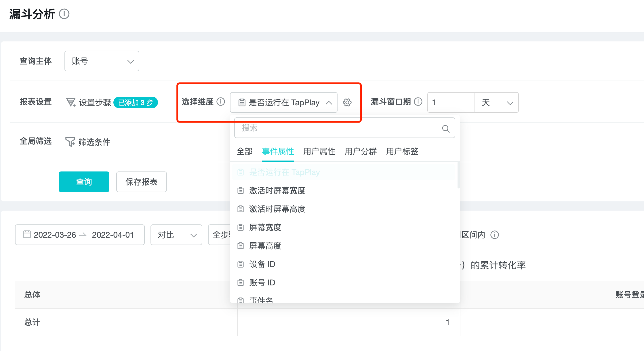644x351 pixels.
Task: Click the dimension settings gear icon
Action: click(x=347, y=102)
